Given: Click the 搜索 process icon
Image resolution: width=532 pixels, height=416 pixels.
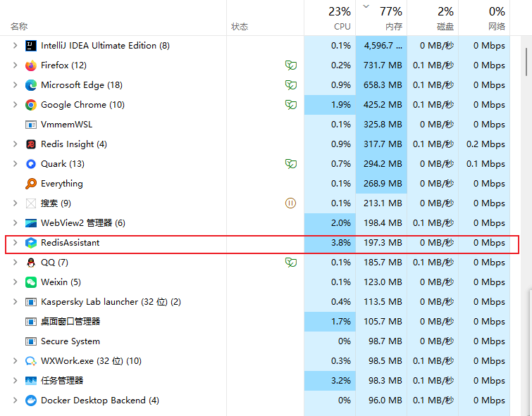Looking at the screenshot, I should pyautogui.click(x=31, y=203).
